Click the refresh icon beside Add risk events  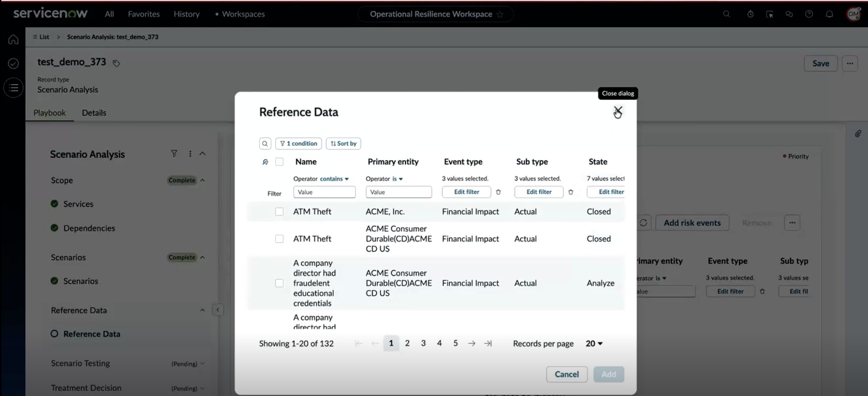click(x=644, y=223)
